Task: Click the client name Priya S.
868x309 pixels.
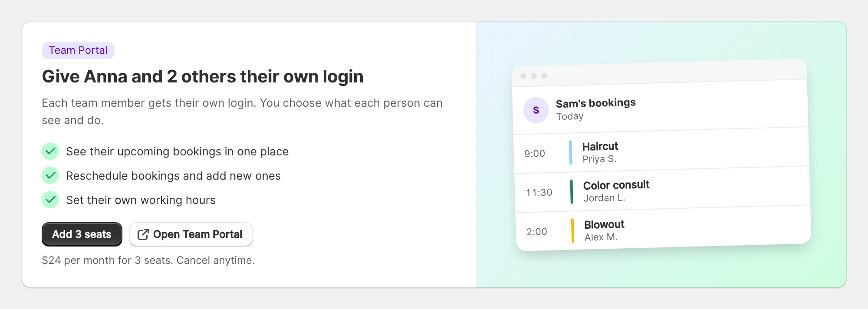Action: pyautogui.click(x=599, y=159)
